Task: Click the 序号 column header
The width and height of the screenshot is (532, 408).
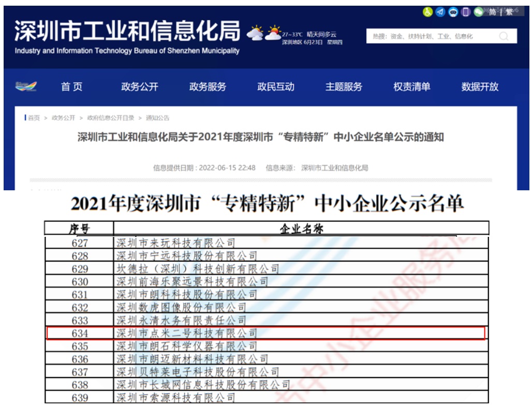Action: [x=79, y=229]
